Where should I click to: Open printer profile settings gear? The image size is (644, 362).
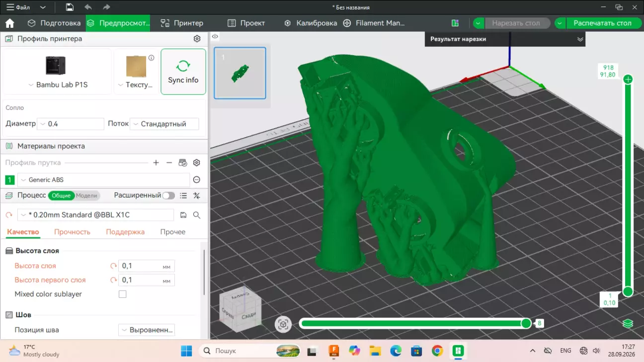pos(197,39)
